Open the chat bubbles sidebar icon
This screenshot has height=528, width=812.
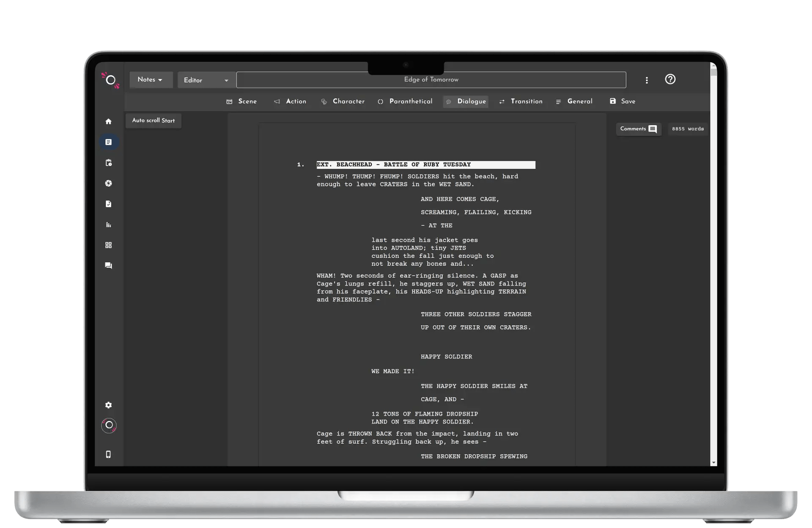108,266
